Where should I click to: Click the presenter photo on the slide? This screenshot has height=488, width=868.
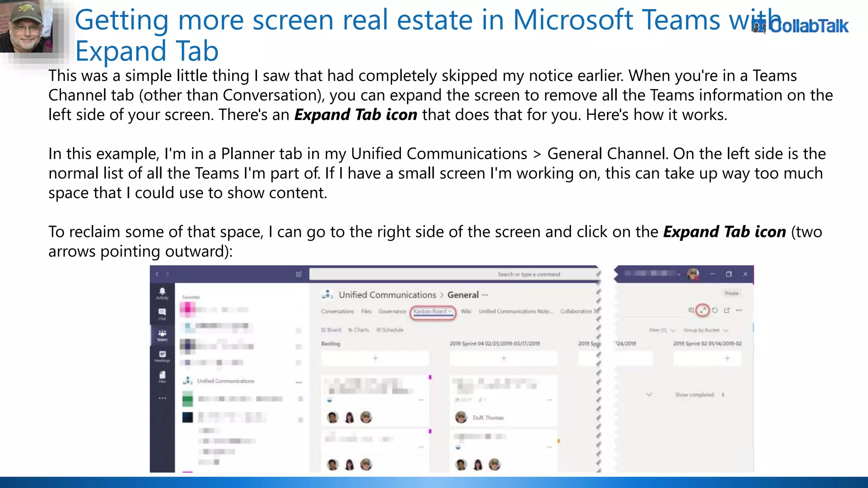point(26,26)
